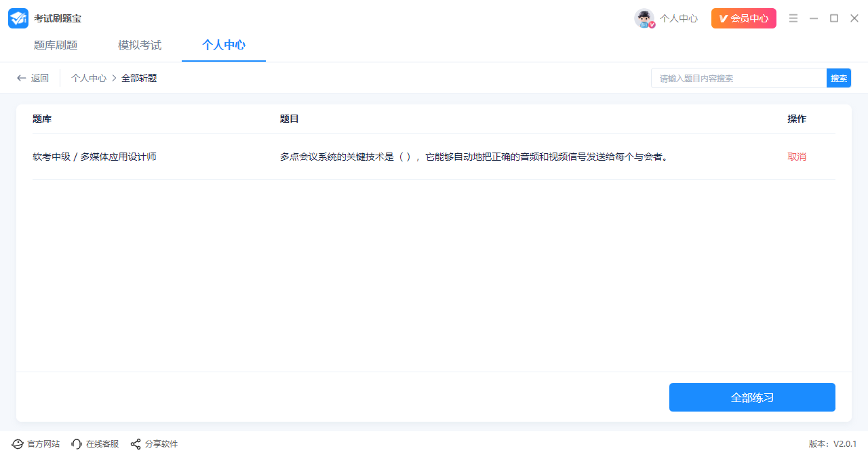
Task: Click the 多点会议系统 question text
Action: 474,157
